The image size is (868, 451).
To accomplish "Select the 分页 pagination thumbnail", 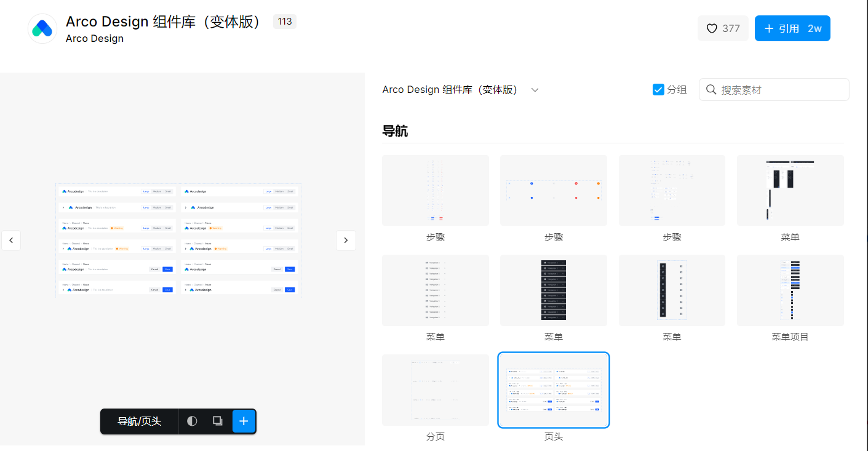I will point(436,390).
